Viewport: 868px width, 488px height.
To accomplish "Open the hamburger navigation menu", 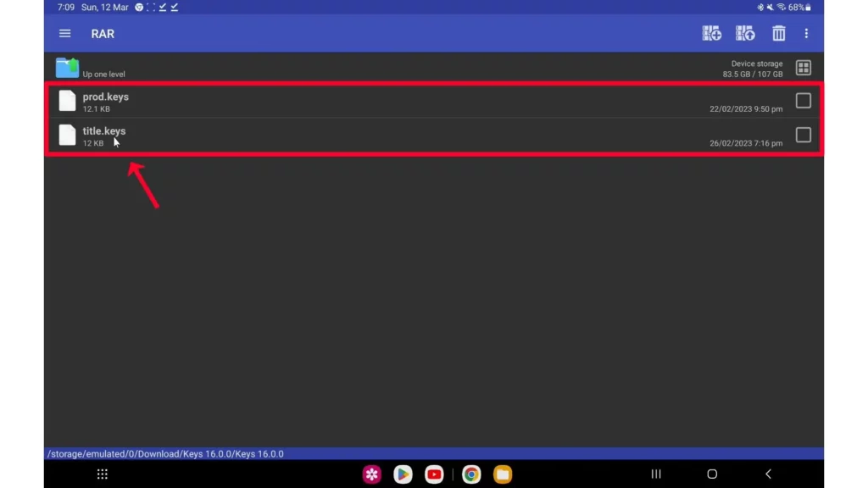I will point(64,34).
